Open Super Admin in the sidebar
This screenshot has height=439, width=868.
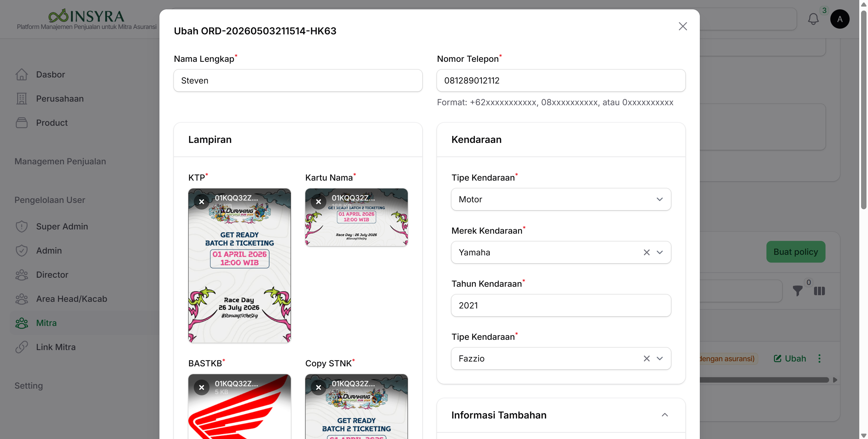(62, 226)
